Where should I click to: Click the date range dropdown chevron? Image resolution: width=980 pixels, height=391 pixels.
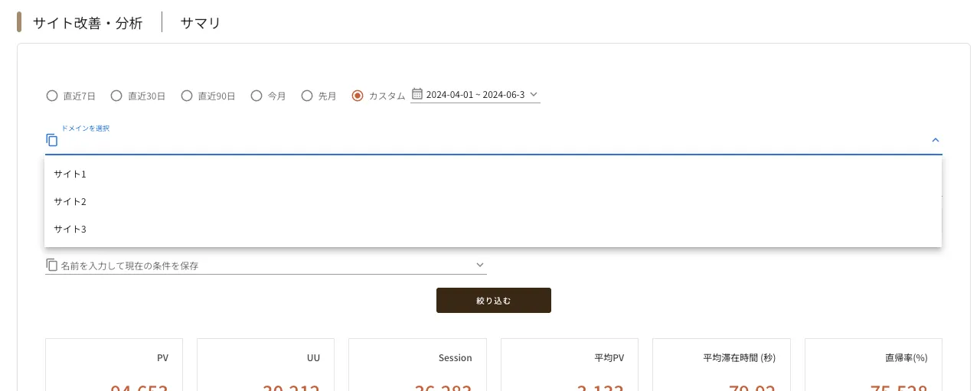[534, 95]
